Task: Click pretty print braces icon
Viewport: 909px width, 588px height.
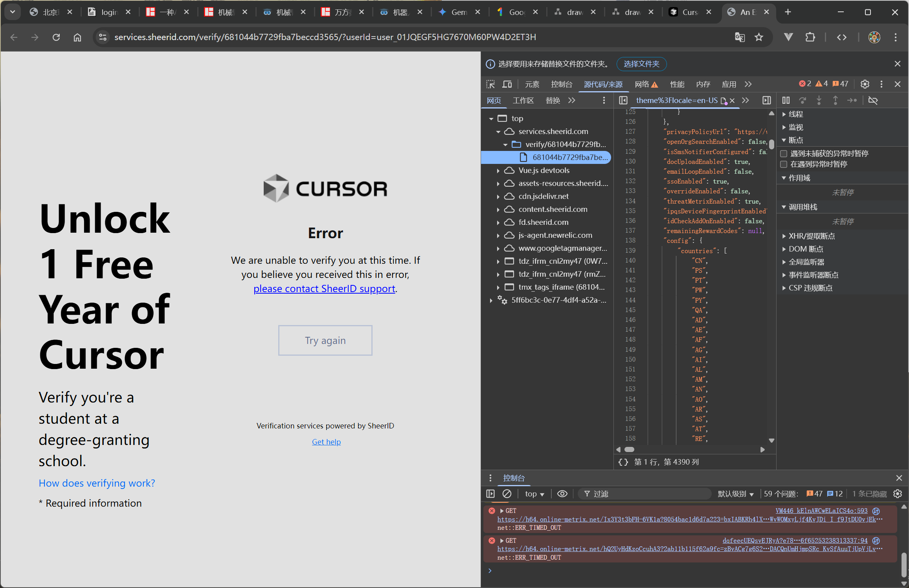Action: 623,462
